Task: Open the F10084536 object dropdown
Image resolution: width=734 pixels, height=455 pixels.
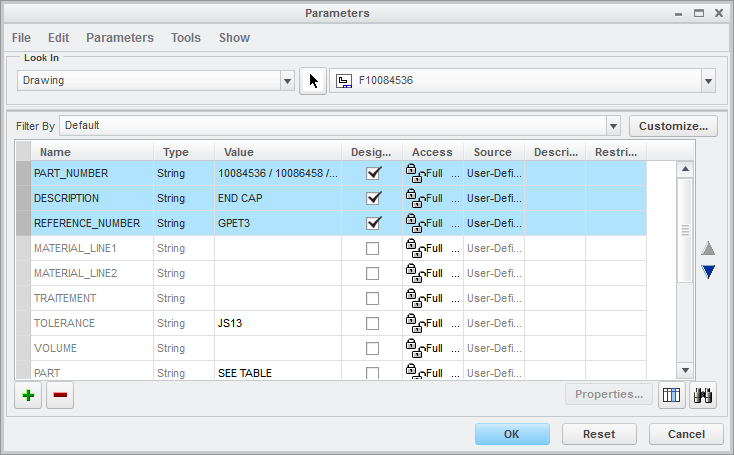Action: [708, 81]
